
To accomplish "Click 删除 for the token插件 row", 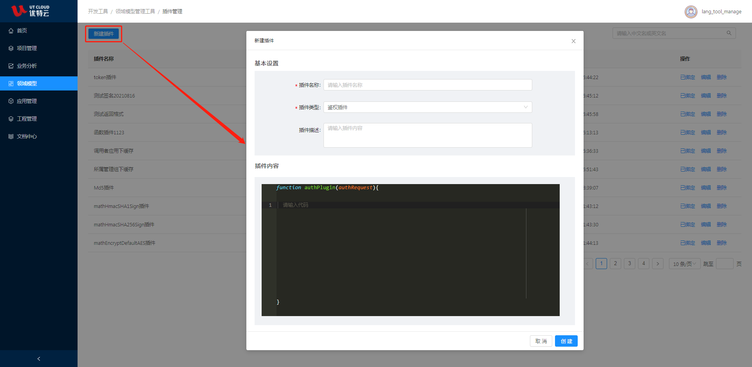I will [721, 77].
